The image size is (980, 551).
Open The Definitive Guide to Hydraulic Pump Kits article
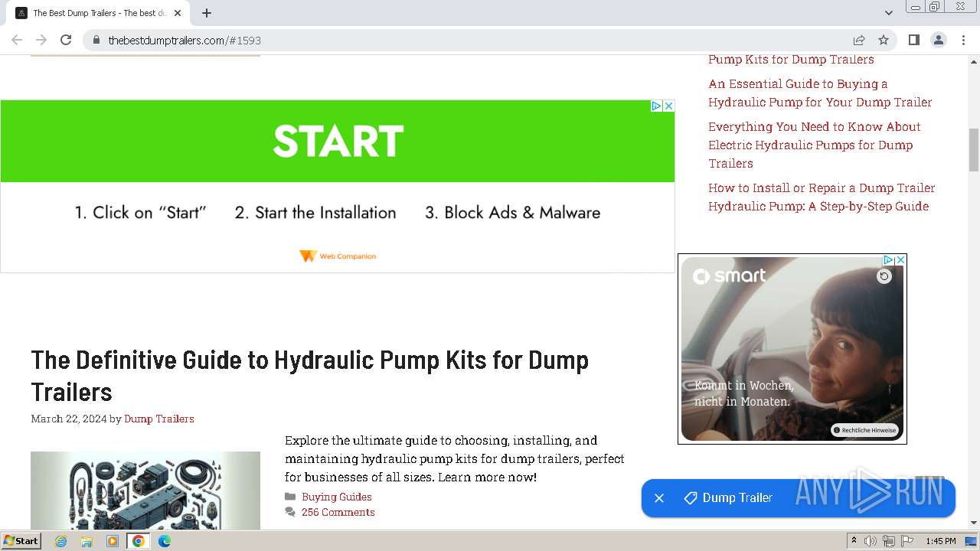pos(309,376)
